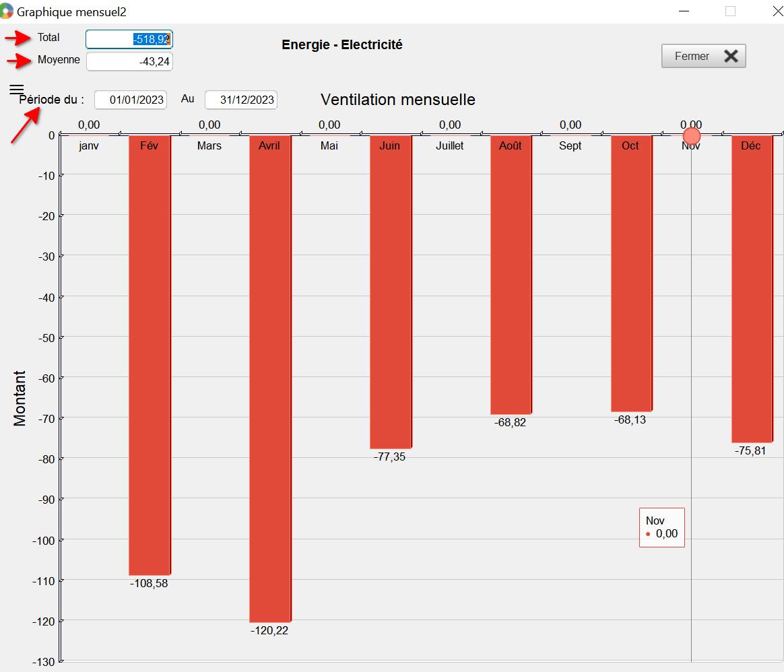Close the window with the title bar X

(773, 11)
